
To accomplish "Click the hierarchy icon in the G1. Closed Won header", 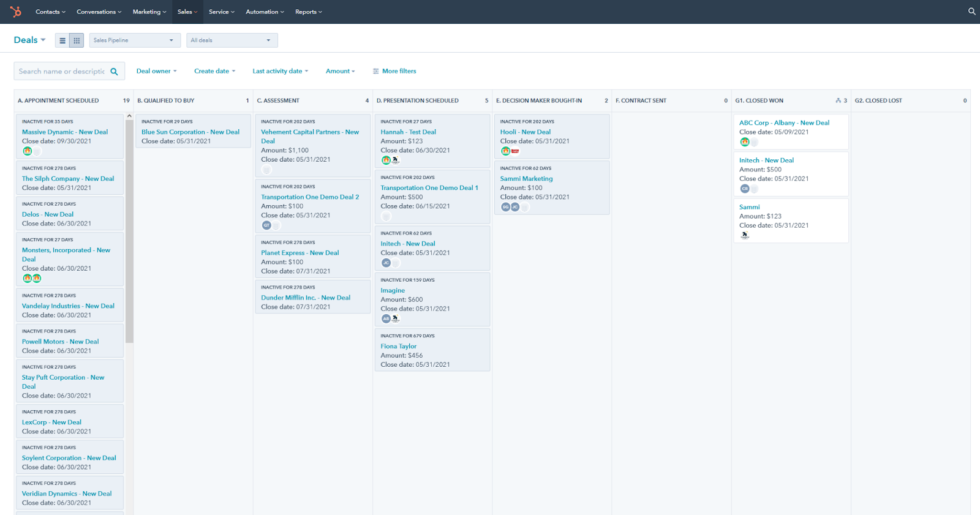I will [838, 100].
